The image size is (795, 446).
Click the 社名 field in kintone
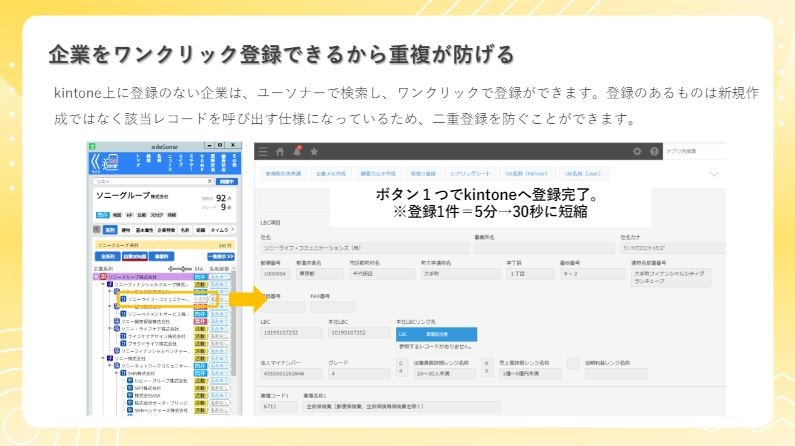[363, 248]
